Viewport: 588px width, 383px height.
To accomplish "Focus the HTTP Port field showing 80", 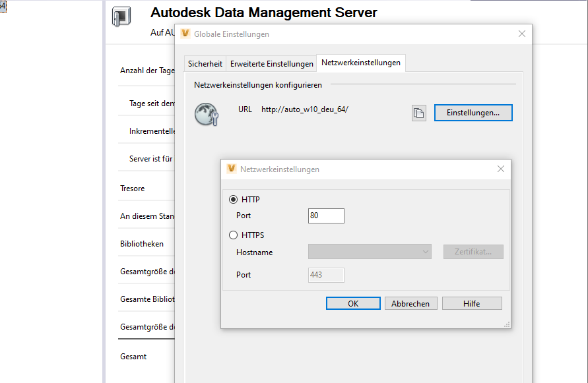I will [326, 216].
